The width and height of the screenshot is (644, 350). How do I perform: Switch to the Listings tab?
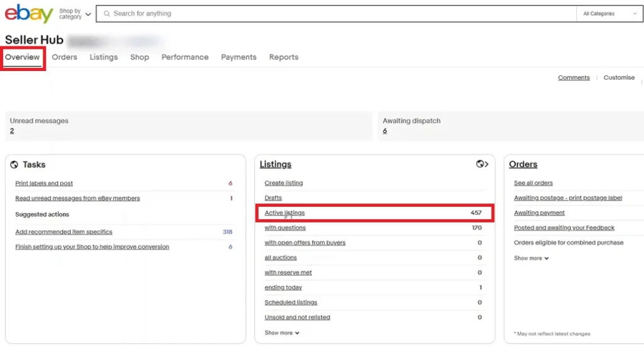(104, 57)
